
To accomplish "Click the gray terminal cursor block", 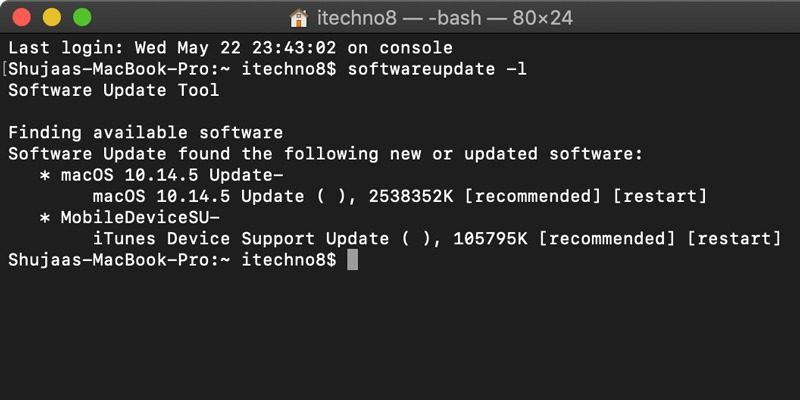I will tap(353, 260).
